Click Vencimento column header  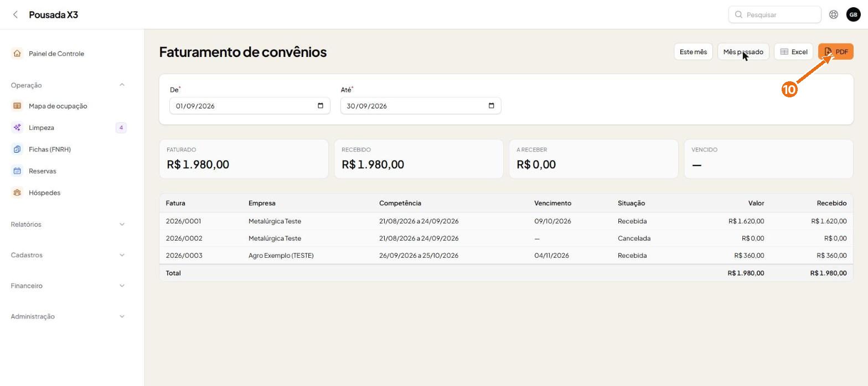[x=552, y=203]
